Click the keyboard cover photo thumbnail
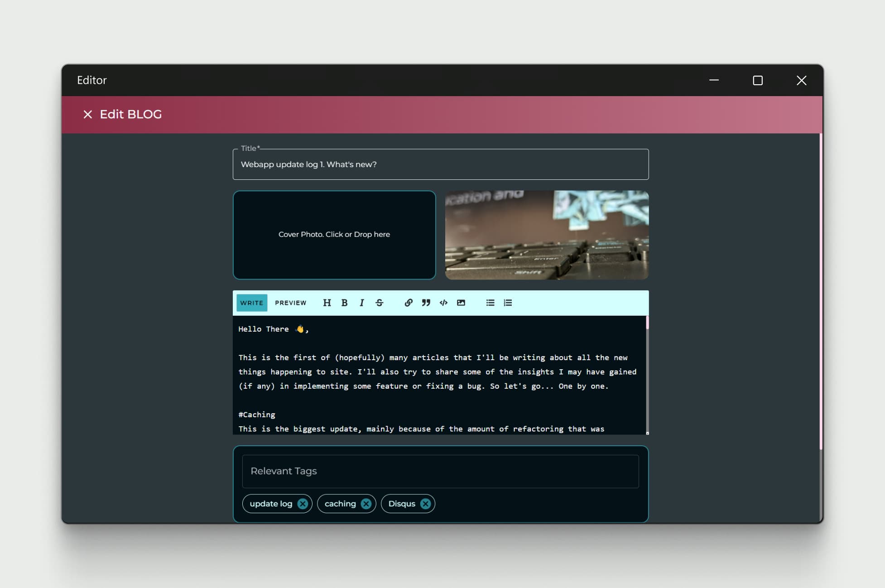The image size is (885, 588). click(x=547, y=235)
